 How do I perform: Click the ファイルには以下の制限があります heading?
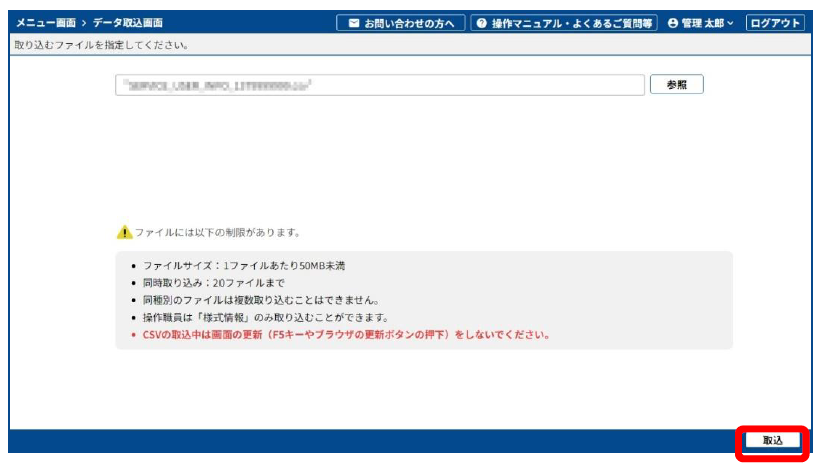pos(217,232)
